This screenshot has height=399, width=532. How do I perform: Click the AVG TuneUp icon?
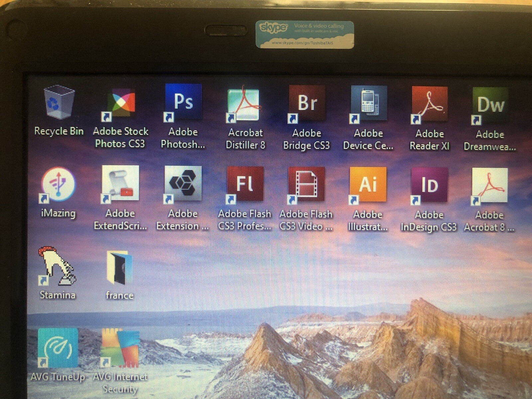click(x=58, y=347)
